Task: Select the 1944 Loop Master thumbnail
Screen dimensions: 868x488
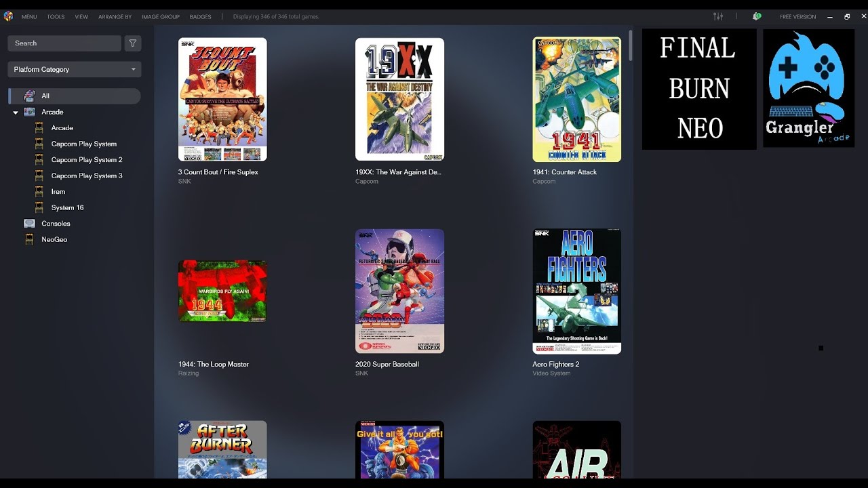Action: (222, 291)
